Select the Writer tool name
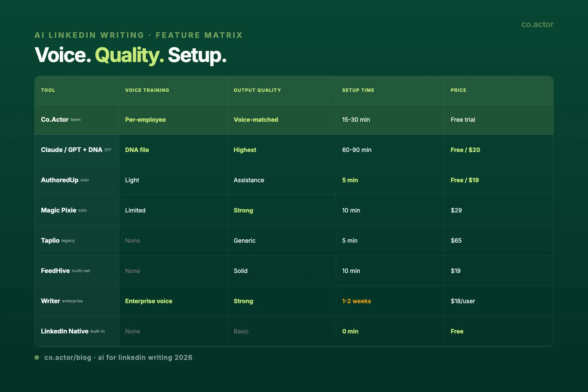The image size is (588, 392). [x=51, y=301]
